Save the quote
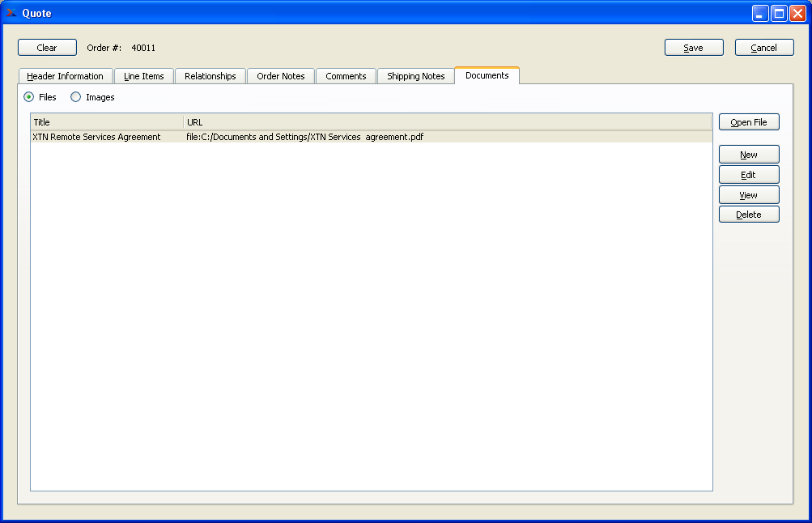The image size is (812, 523). click(x=694, y=48)
